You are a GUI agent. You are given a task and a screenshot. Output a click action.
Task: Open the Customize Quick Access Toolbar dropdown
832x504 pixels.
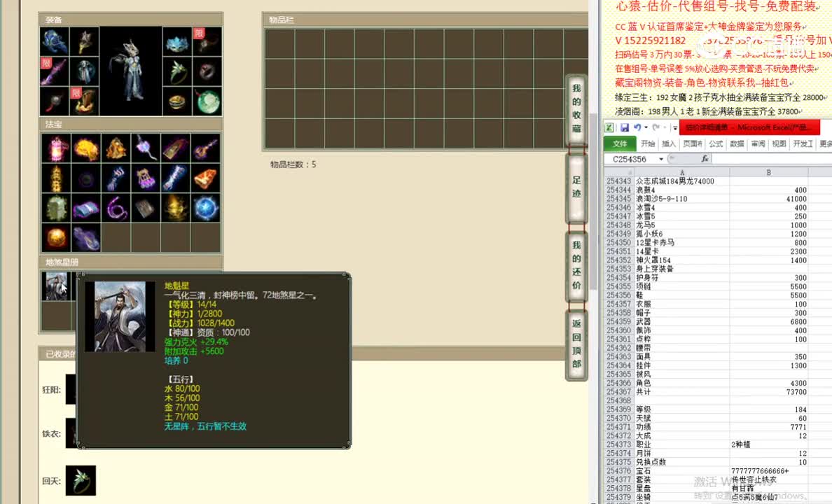click(x=675, y=128)
